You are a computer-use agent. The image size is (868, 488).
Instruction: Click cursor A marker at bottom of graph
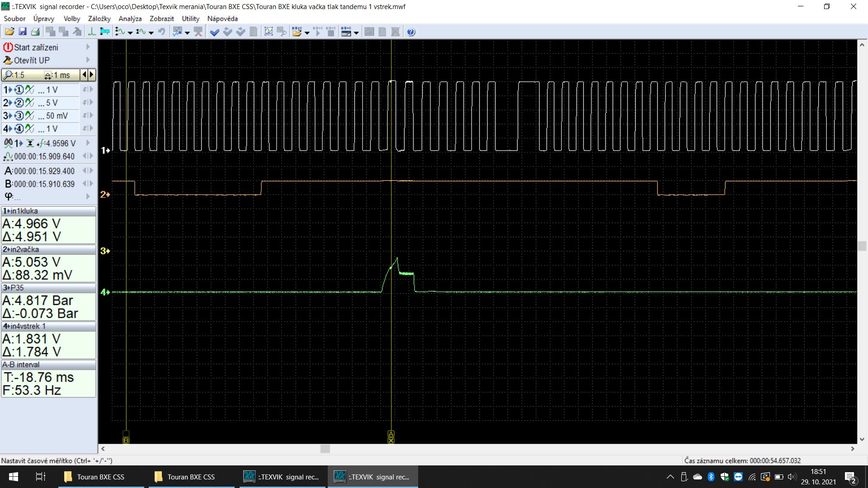point(391,434)
